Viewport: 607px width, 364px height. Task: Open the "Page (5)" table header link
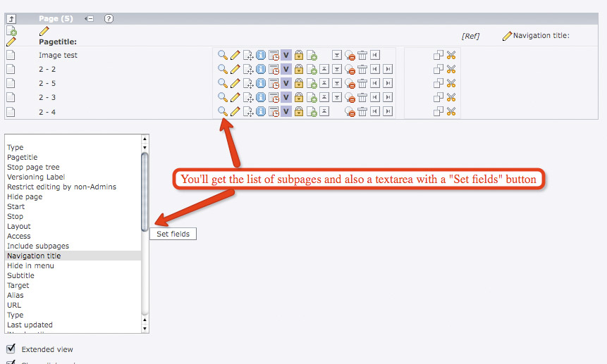click(56, 19)
